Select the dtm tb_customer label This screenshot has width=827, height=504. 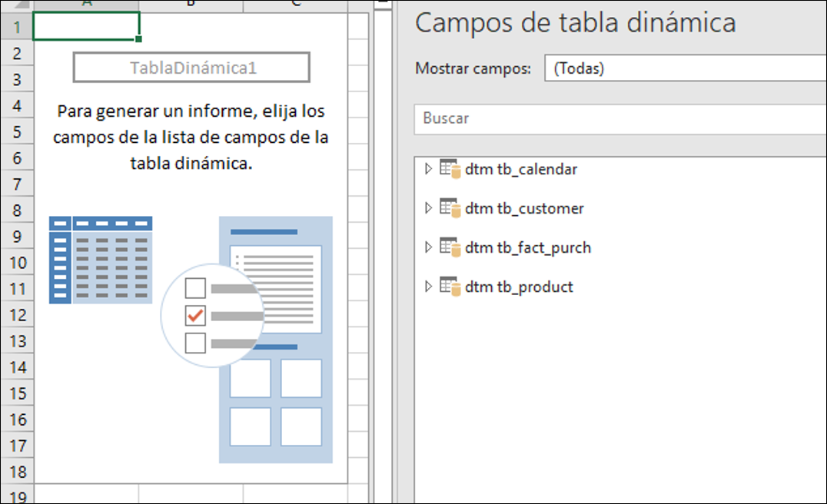tap(524, 208)
